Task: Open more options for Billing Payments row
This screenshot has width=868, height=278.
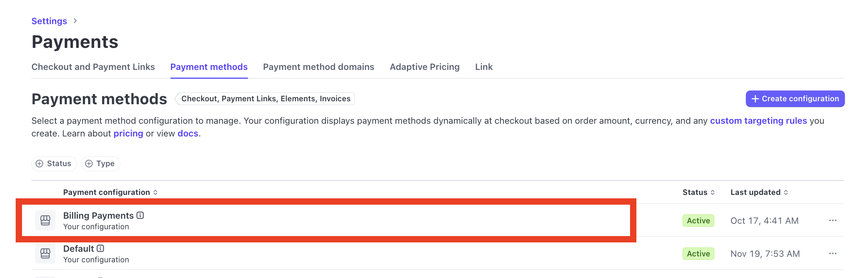Action: tap(832, 220)
